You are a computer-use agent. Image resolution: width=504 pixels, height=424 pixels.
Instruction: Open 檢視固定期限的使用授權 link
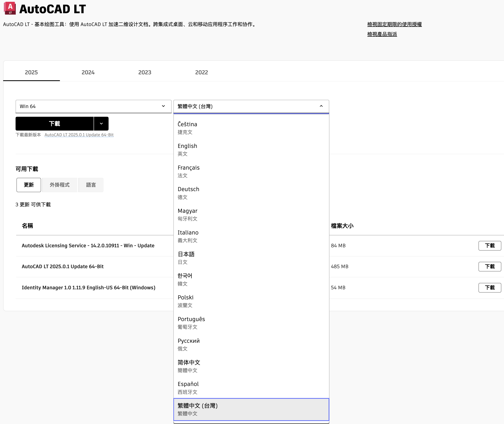394,24
